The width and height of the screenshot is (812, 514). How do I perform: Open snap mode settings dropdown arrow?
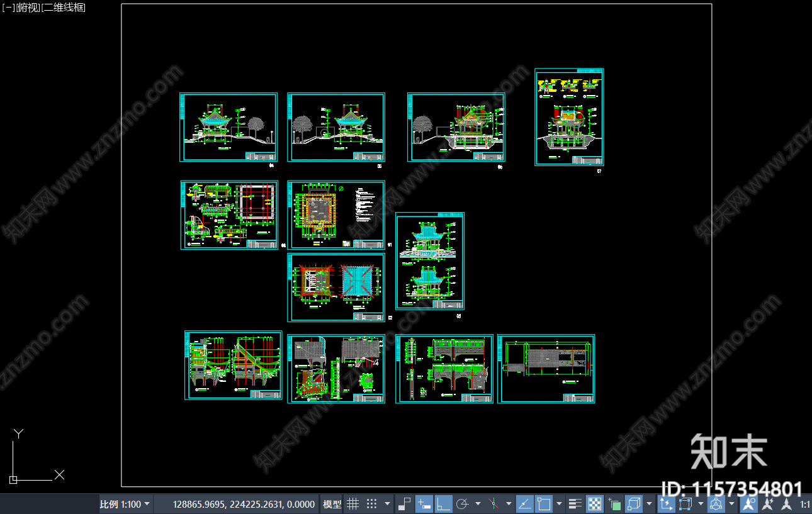[x=387, y=504]
